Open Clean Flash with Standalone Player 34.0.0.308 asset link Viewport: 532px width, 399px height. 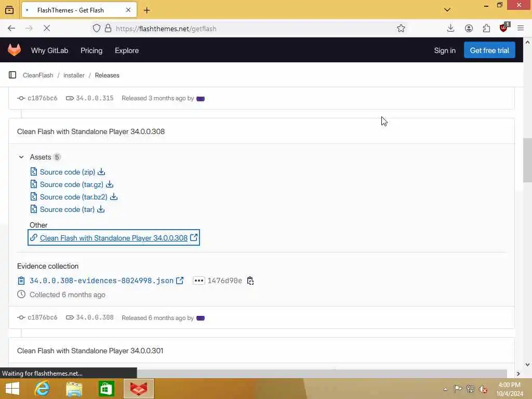pyautogui.click(x=114, y=238)
